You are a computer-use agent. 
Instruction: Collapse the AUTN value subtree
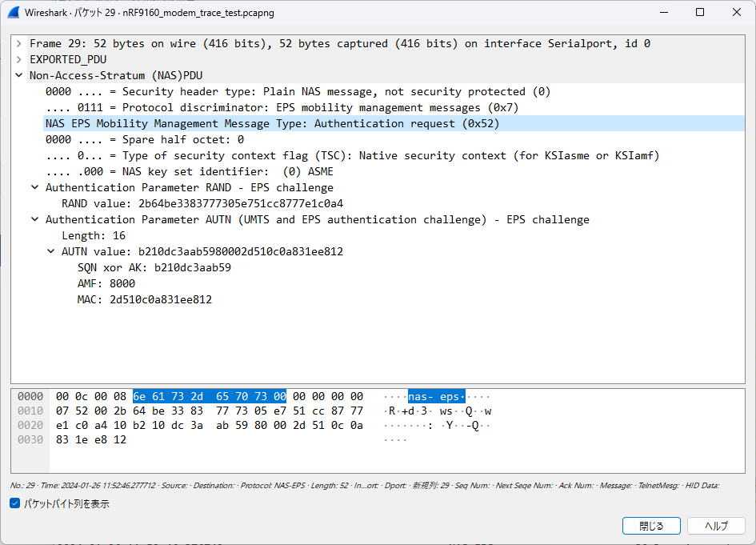click(x=50, y=251)
